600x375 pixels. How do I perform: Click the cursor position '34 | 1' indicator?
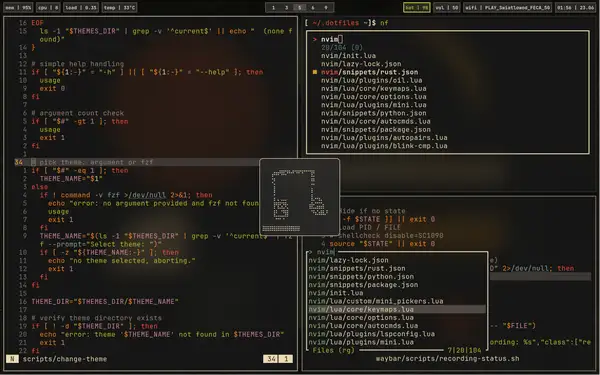pos(278,359)
